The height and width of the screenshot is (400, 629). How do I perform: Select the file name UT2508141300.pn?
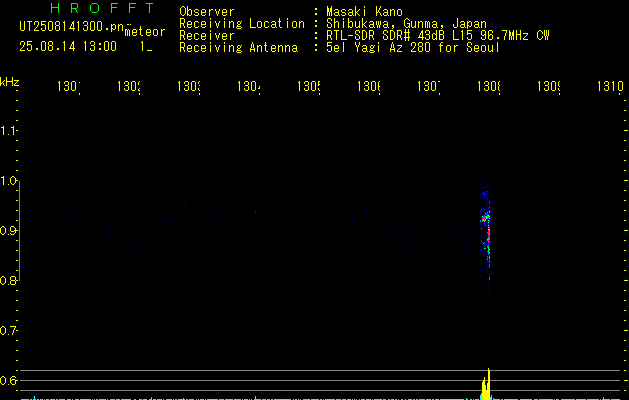pos(72,26)
